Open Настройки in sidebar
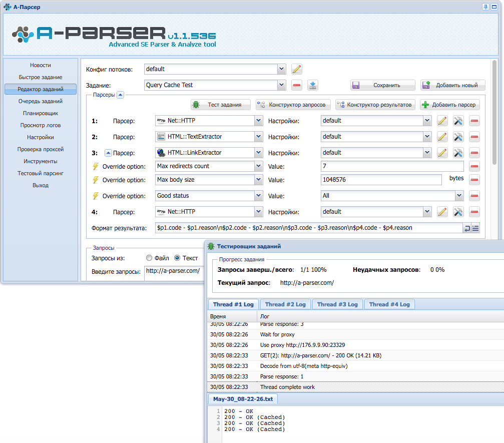This screenshot has height=443, width=504. [x=41, y=137]
